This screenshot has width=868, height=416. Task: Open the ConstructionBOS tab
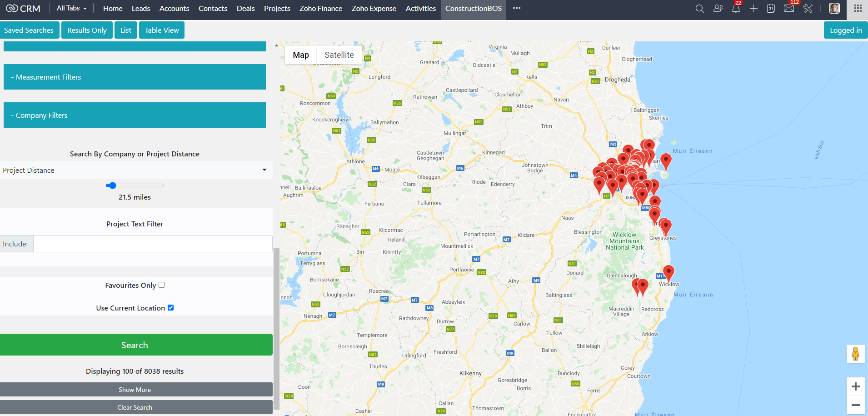coord(474,9)
